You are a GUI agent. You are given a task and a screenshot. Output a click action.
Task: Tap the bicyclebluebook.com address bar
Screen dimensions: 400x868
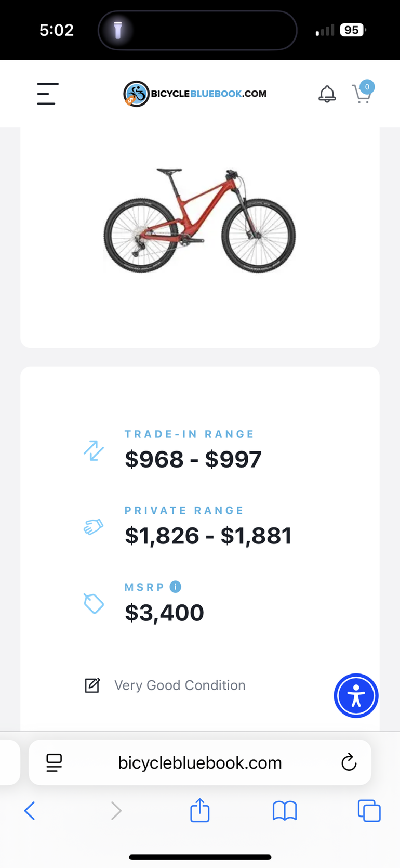point(199,762)
